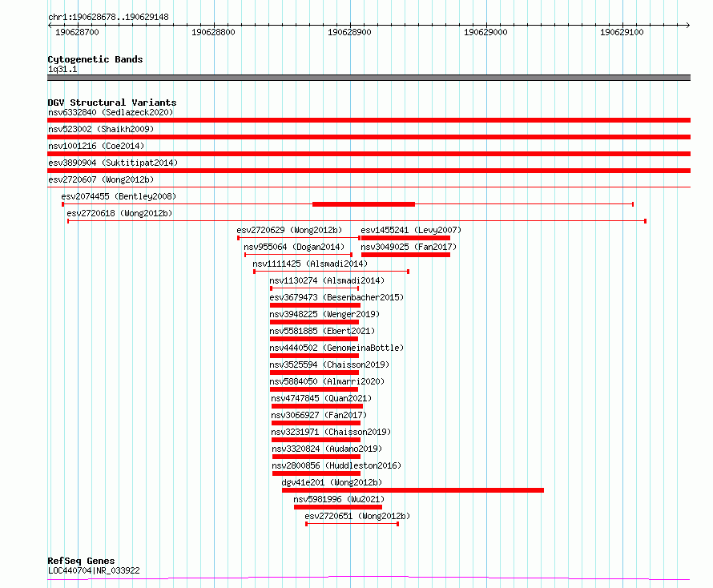The height and width of the screenshot is (588, 713).
Task: Click the esv2720607 (Wong2012b) label
Action: pyautogui.click(x=101, y=179)
